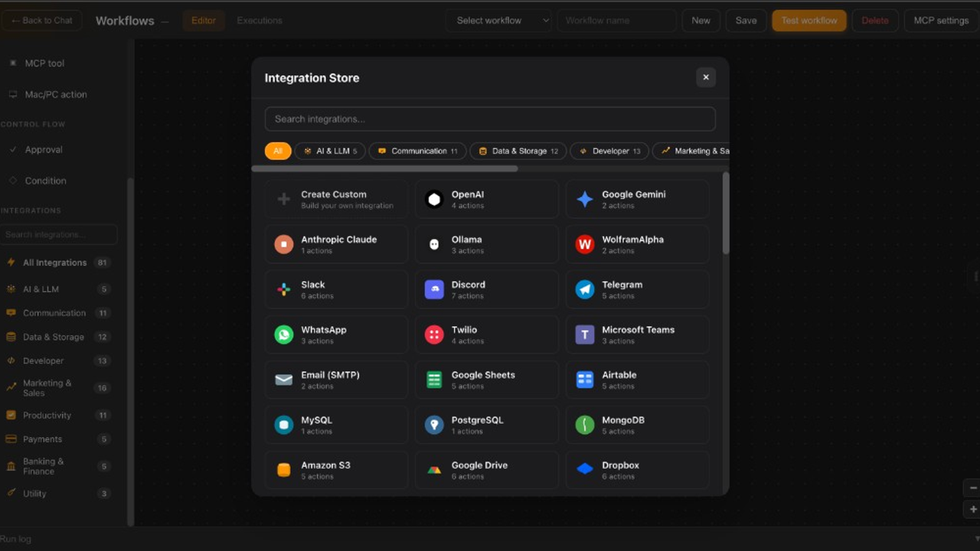The width and height of the screenshot is (980, 551).
Task: Click the Email (SMTP) envelope icon
Action: (x=284, y=380)
